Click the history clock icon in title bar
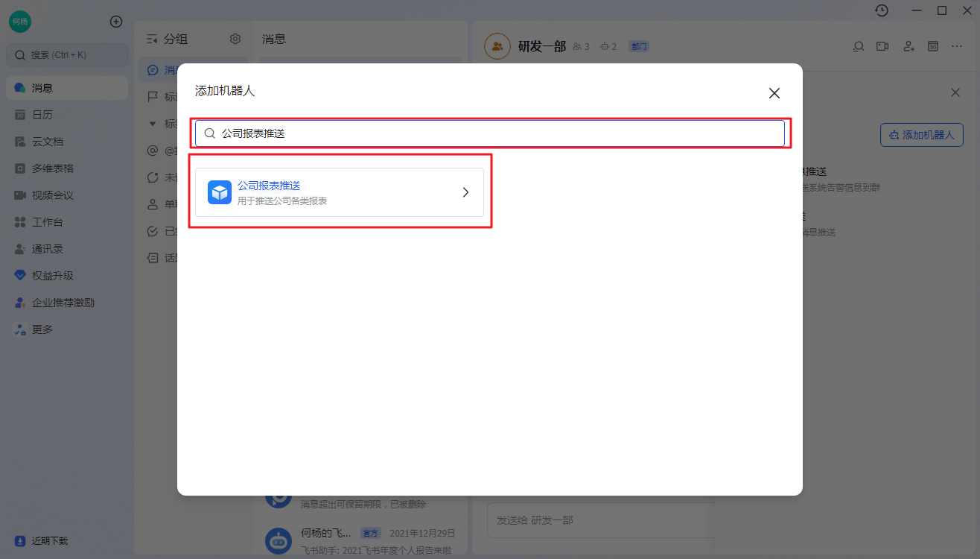 point(882,10)
